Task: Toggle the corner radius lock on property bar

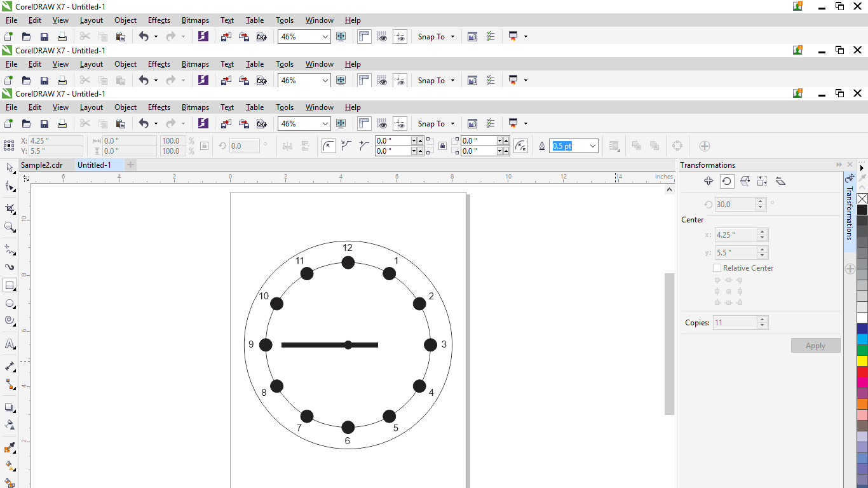Action: point(442,146)
